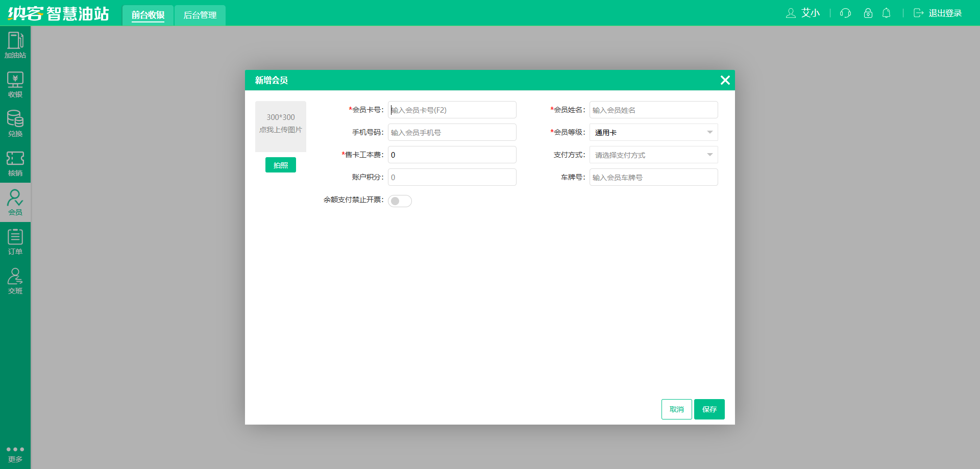Viewport: 980px width, 469px height.
Task: Open the 订单 orders sidebar icon
Action: (x=15, y=241)
